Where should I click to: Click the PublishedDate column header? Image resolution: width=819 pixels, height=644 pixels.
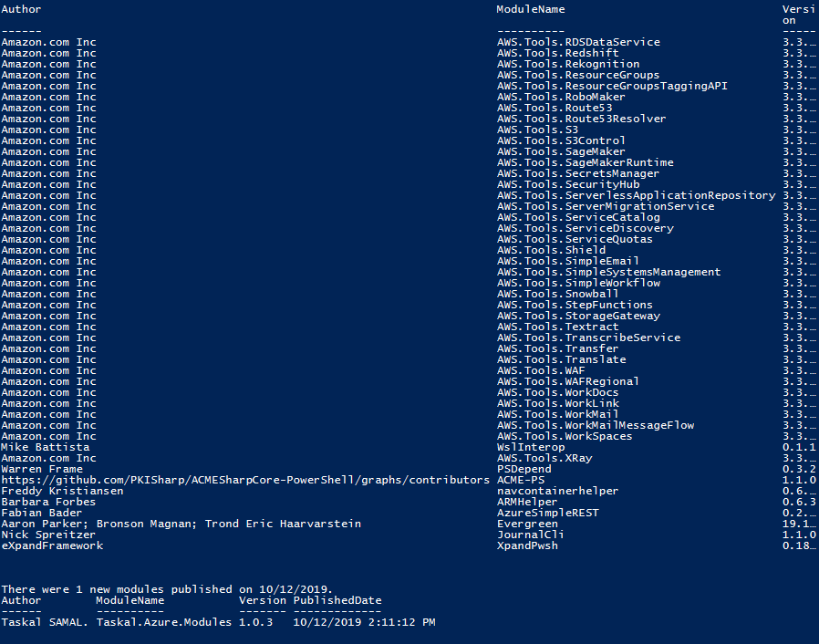(337, 600)
